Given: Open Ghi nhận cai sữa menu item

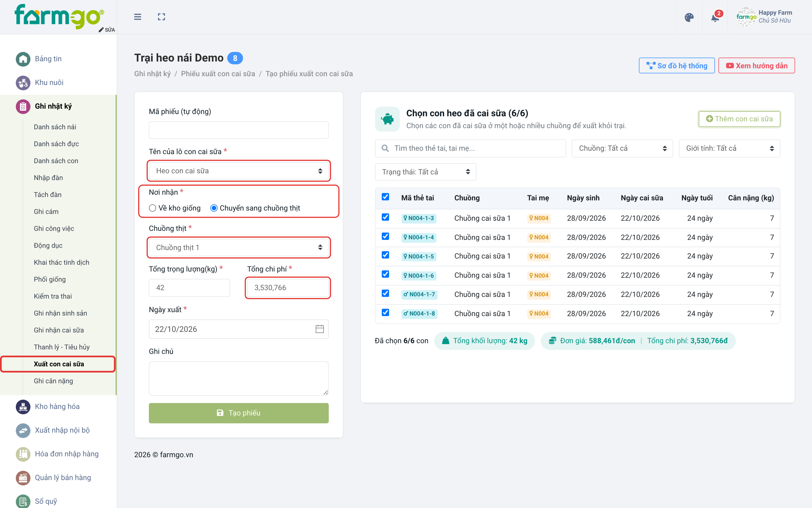Looking at the screenshot, I should click(59, 330).
